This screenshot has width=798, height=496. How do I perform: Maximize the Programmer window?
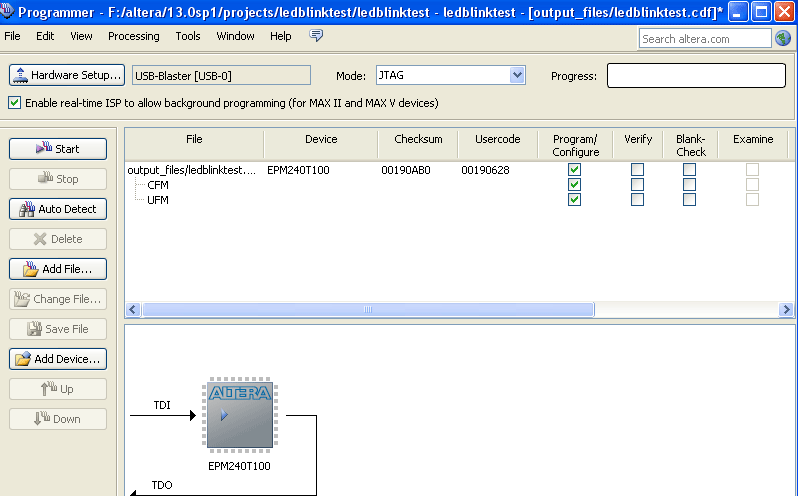coord(761,11)
